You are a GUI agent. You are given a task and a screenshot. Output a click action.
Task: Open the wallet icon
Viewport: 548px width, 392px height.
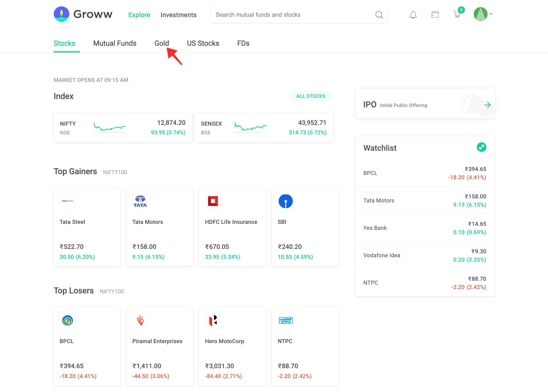click(435, 15)
